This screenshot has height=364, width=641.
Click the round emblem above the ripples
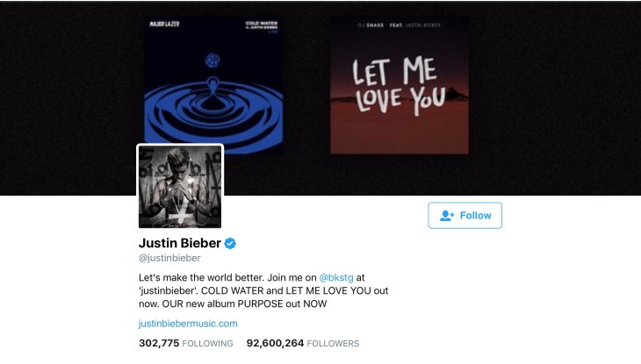coord(212,61)
